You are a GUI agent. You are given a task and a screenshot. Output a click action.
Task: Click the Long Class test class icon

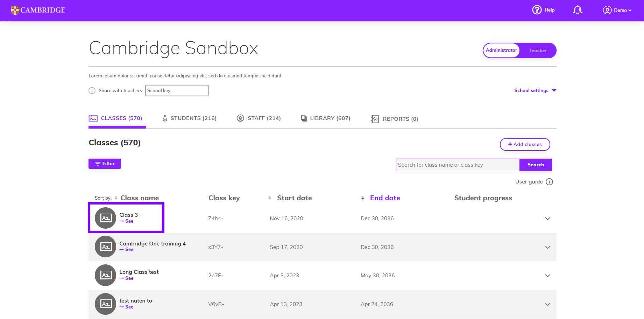105,275
